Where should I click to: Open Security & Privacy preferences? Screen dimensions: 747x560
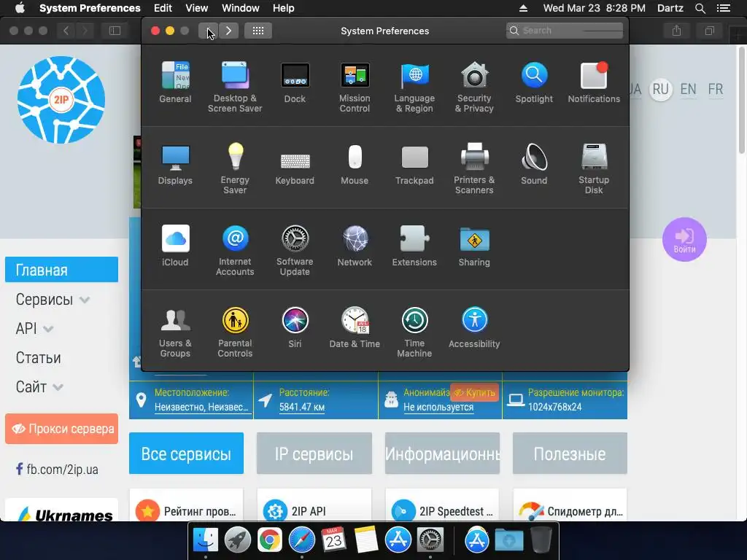point(474,87)
